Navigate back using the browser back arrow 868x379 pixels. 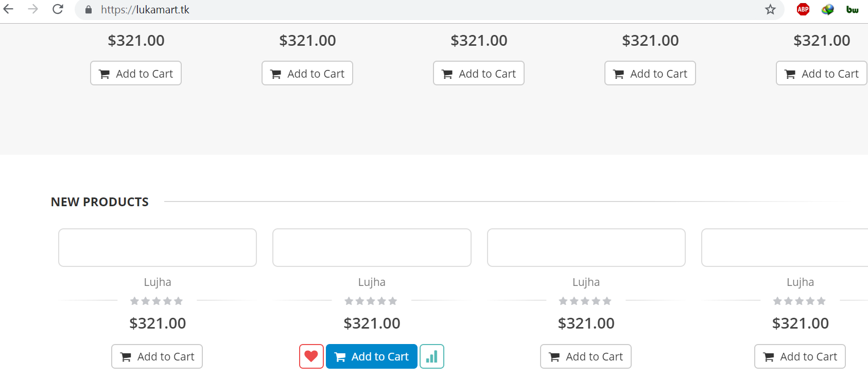click(8, 9)
